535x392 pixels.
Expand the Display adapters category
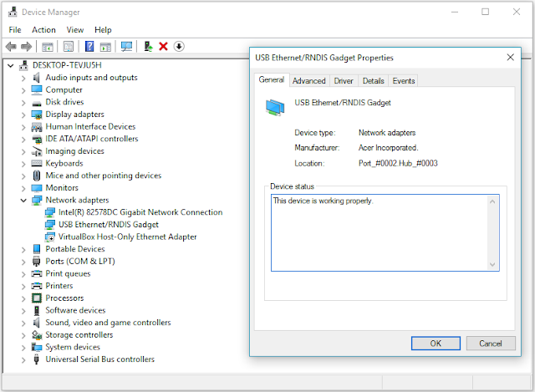click(x=23, y=115)
